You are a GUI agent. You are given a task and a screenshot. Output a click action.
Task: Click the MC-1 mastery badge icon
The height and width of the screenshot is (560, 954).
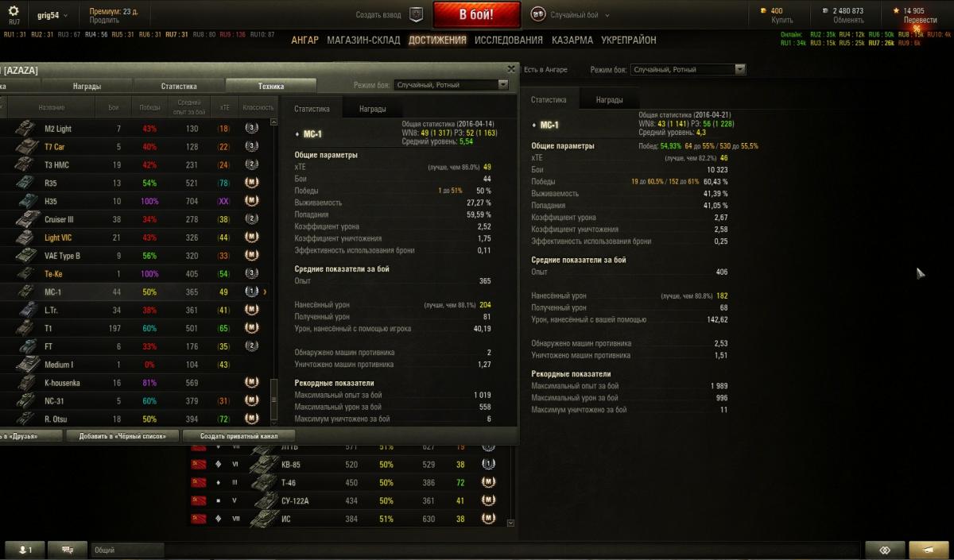(250, 292)
